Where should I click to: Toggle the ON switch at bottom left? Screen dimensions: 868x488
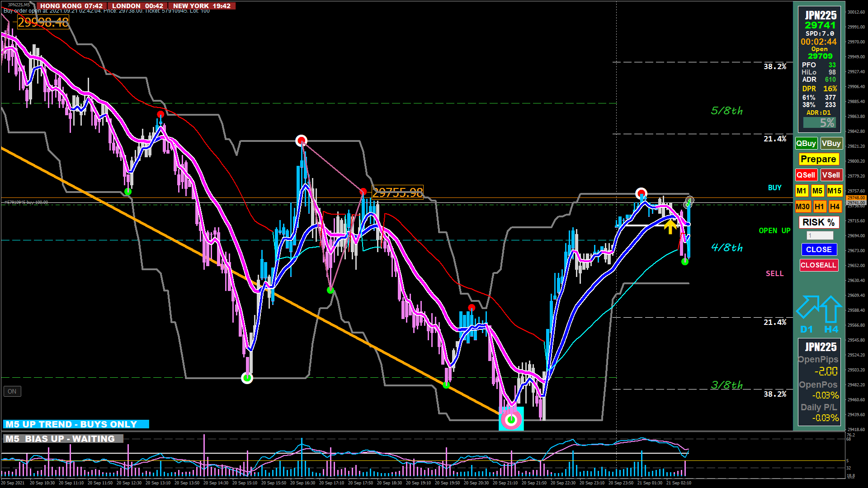(12, 391)
